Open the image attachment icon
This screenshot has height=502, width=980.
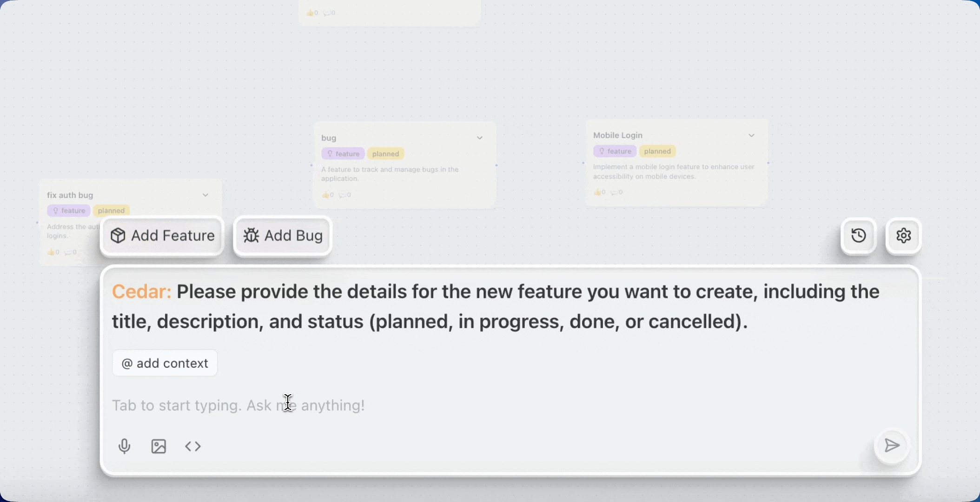click(159, 446)
